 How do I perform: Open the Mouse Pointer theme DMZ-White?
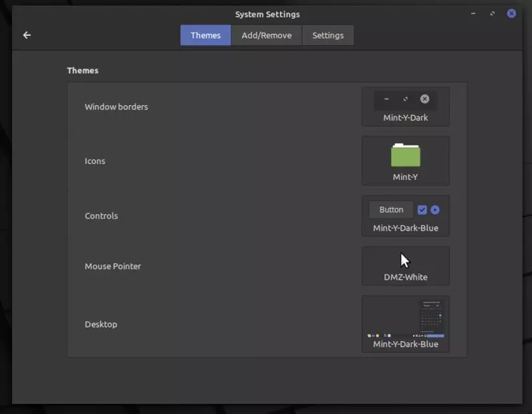tap(406, 266)
